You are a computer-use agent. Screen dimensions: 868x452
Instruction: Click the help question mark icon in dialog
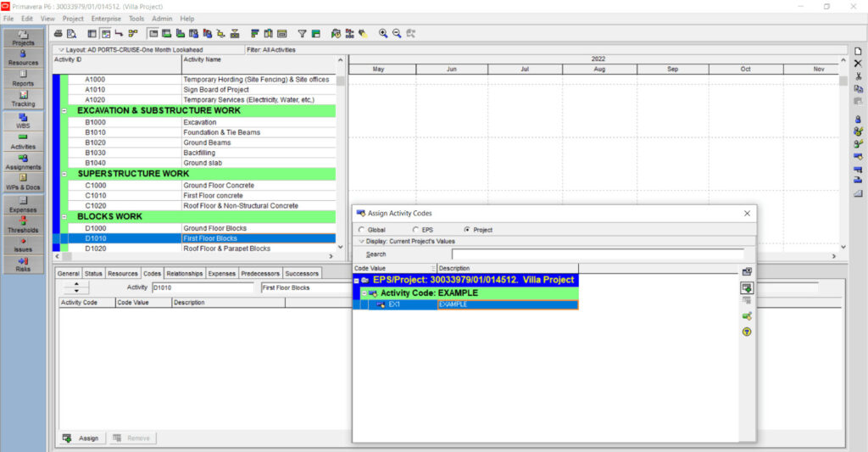click(747, 332)
